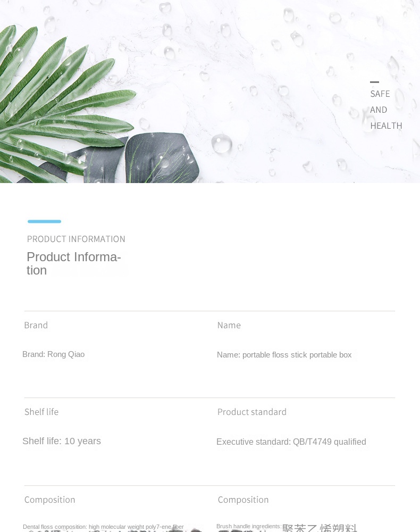
Task: Click the SAFE text in banner
Action: pos(380,94)
